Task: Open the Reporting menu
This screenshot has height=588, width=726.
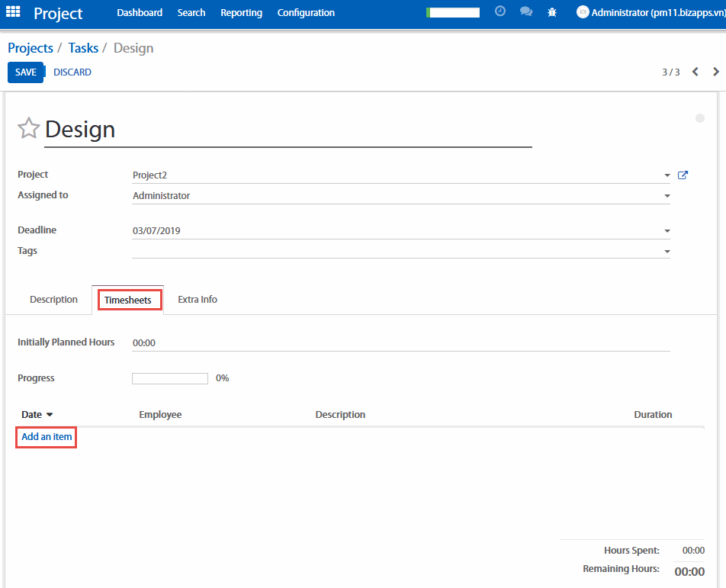Action: [x=241, y=12]
